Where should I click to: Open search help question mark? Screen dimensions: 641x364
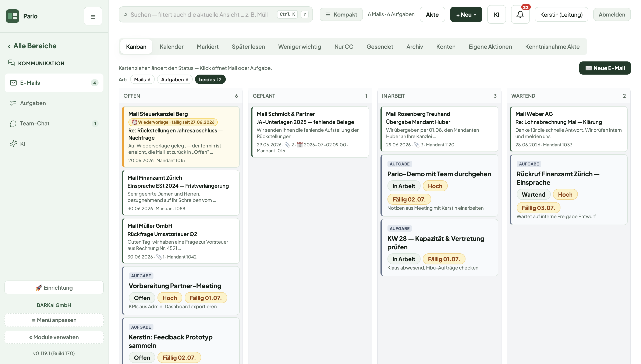point(305,14)
